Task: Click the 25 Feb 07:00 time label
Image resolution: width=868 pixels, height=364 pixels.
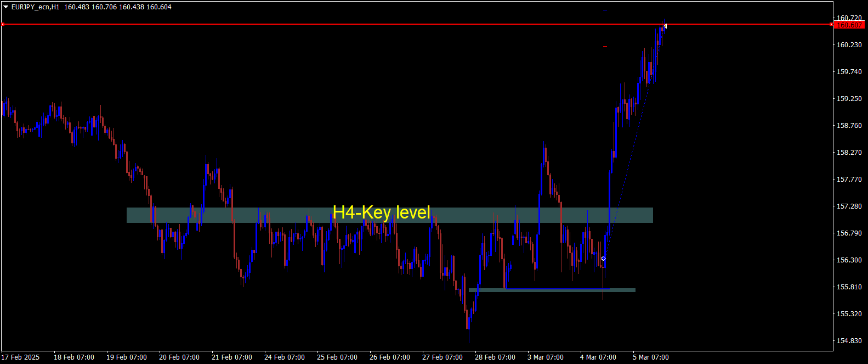Action: click(337, 357)
